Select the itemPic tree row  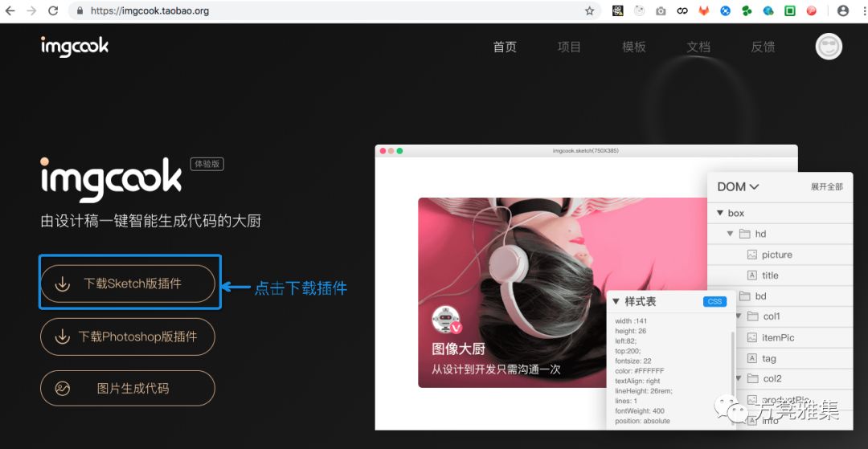click(x=794, y=337)
